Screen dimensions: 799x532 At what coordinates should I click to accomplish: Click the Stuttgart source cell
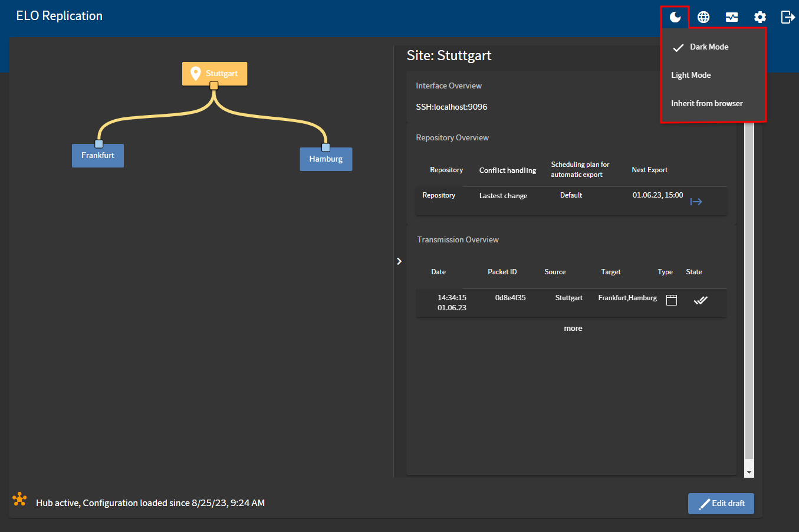pyautogui.click(x=569, y=298)
